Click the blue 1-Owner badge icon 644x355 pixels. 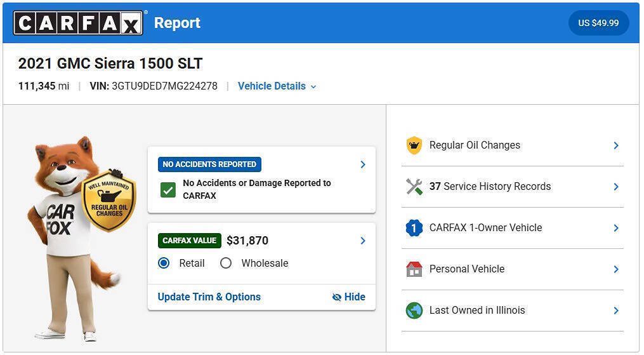click(x=414, y=227)
